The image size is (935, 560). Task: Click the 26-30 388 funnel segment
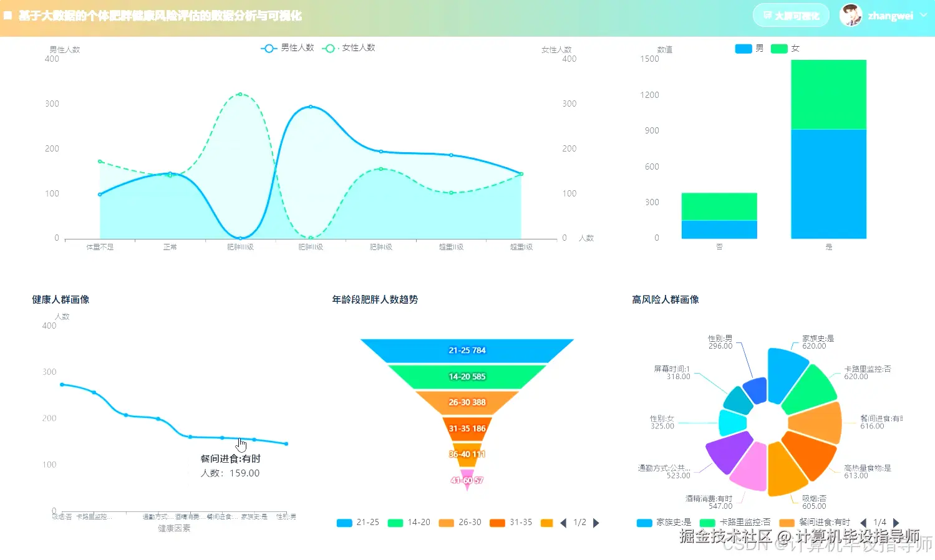[x=467, y=402]
